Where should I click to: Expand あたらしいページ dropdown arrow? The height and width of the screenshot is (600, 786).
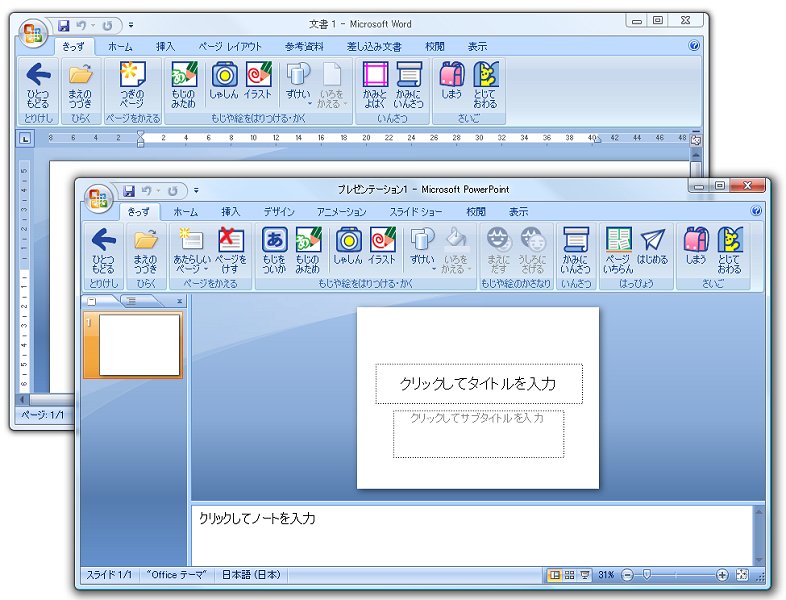pos(206,269)
